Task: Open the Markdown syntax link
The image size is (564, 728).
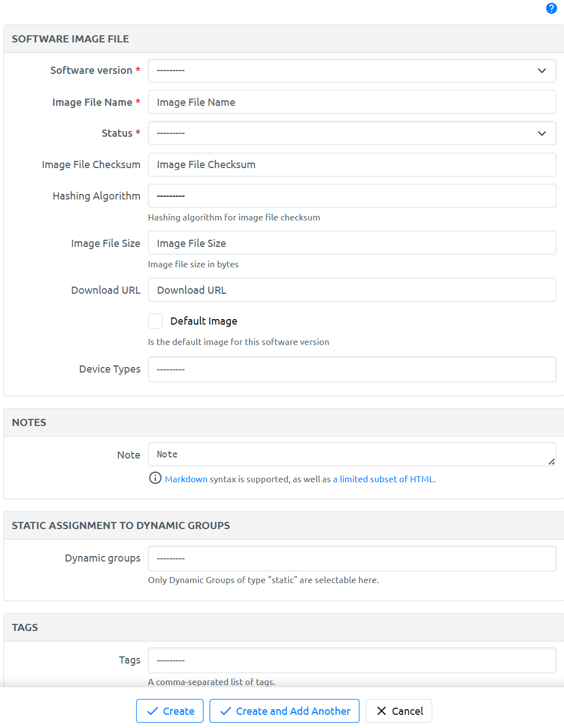Action: tap(186, 479)
